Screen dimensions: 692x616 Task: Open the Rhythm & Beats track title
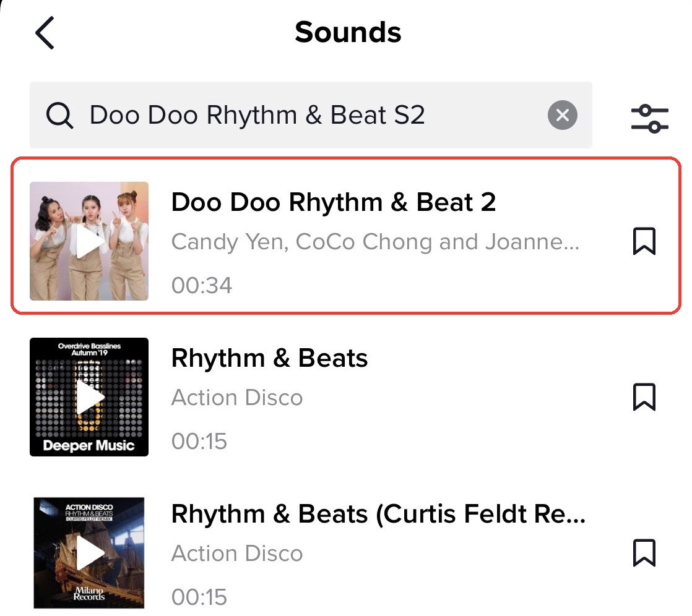point(269,358)
